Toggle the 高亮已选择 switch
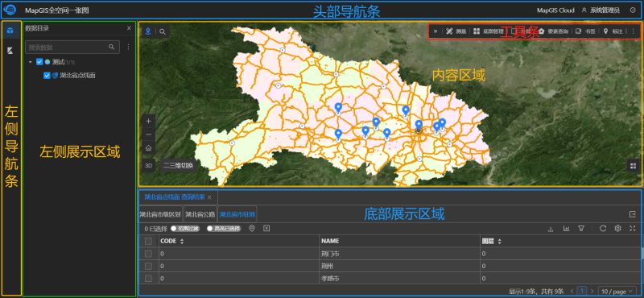 coord(224,229)
